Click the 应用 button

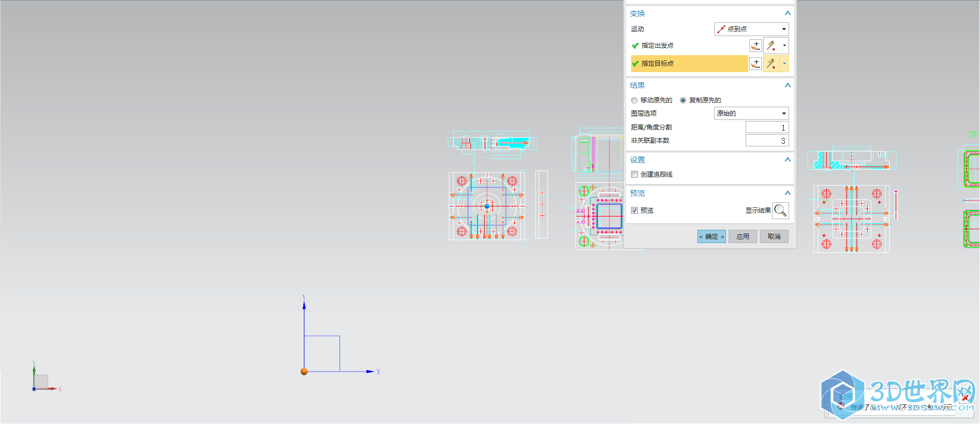click(x=743, y=237)
